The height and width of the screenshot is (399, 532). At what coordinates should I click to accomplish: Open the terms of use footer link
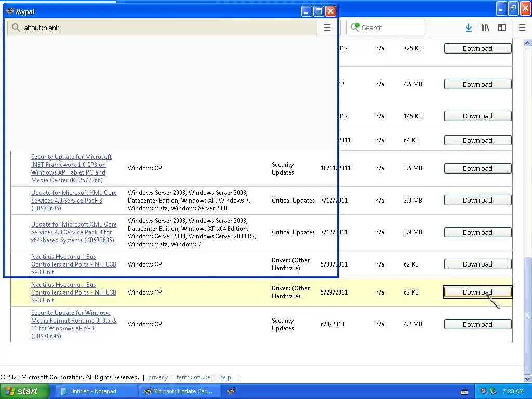(193, 377)
